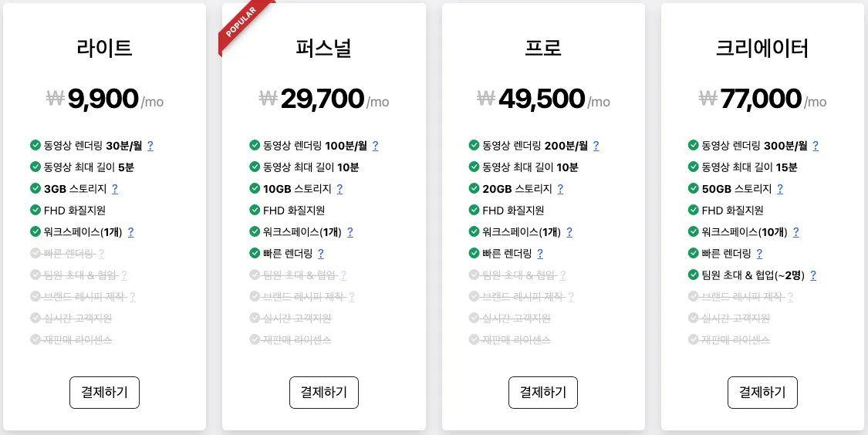
Task: Open help for 크리에이터 동영상 렌더링 300분/월
Action: pos(815,146)
